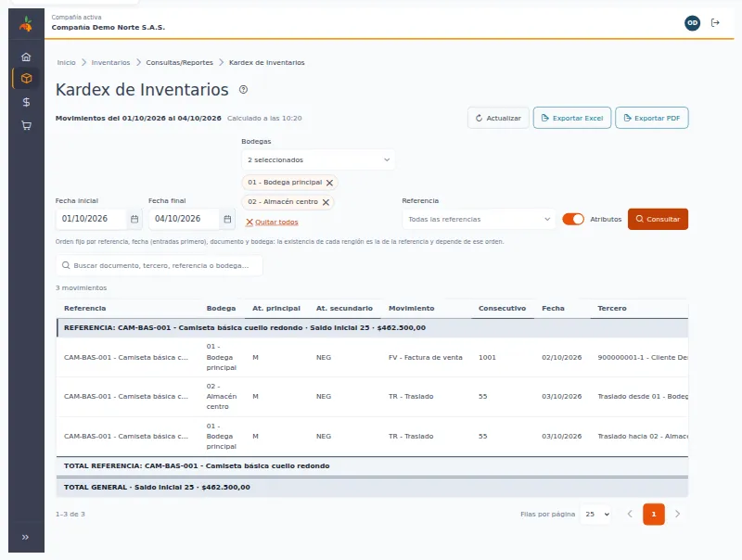The width and height of the screenshot is (742, 560).
Task: Select the FV - Factura de venta cell
Action: click(x=426, y=358)
